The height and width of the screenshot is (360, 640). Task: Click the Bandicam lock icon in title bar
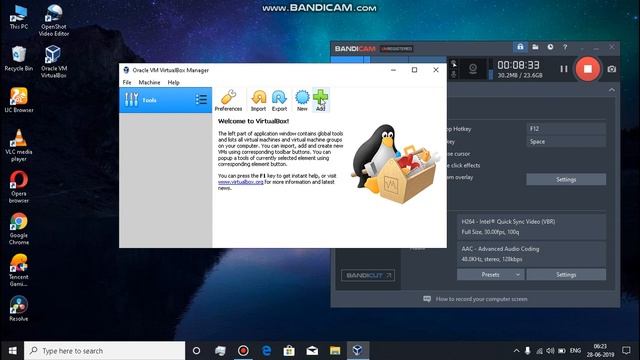click(x=520, y=47)
